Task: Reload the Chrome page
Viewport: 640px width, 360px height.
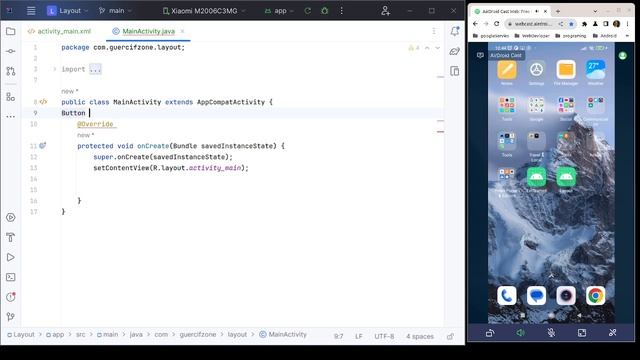Action: 497,24
